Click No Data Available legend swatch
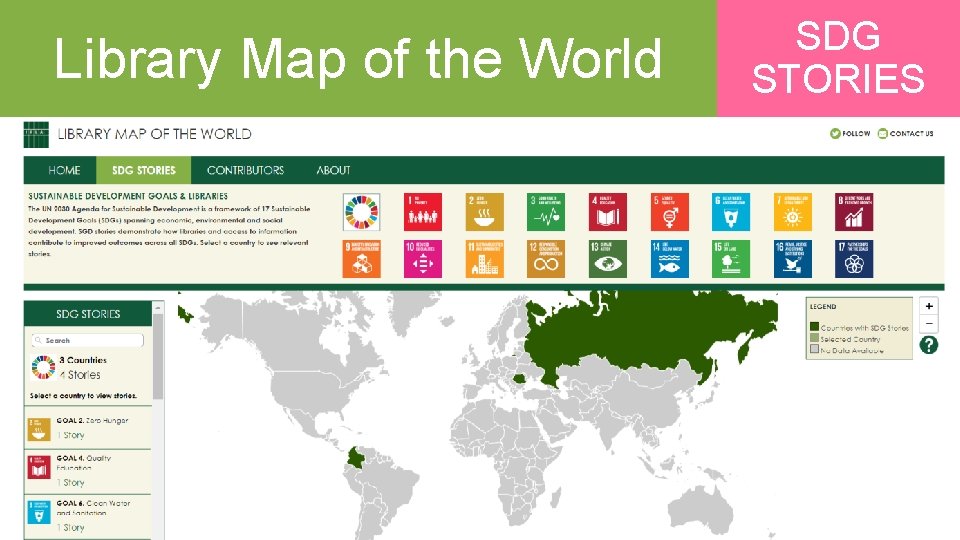 point(814,349)
